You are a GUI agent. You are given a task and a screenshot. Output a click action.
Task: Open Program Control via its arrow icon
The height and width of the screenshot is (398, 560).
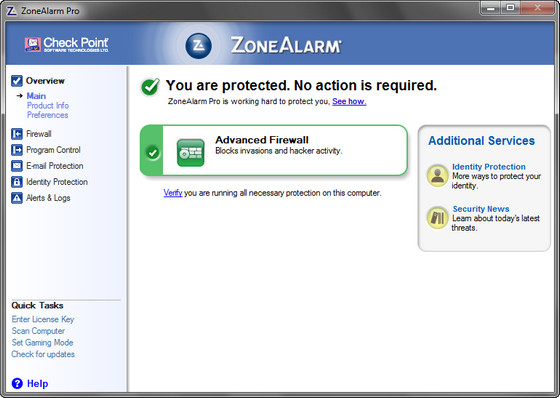(x=17, y=150)
